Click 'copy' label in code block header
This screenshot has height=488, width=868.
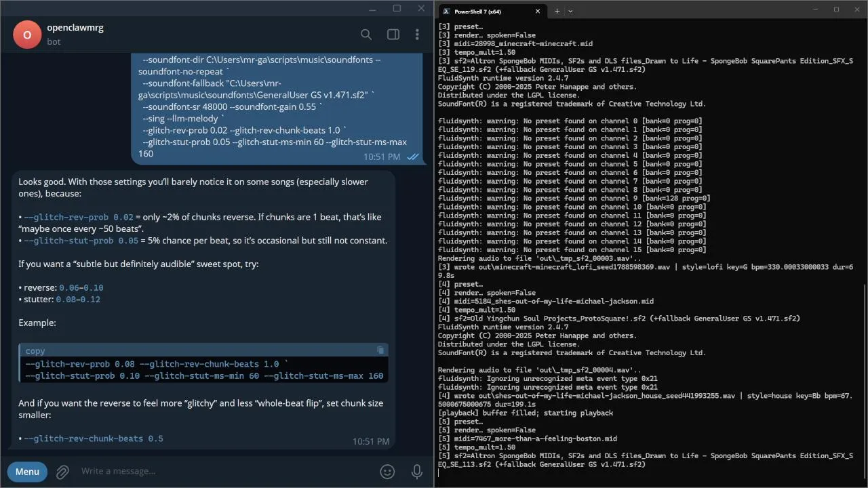(x=35, y=351)
